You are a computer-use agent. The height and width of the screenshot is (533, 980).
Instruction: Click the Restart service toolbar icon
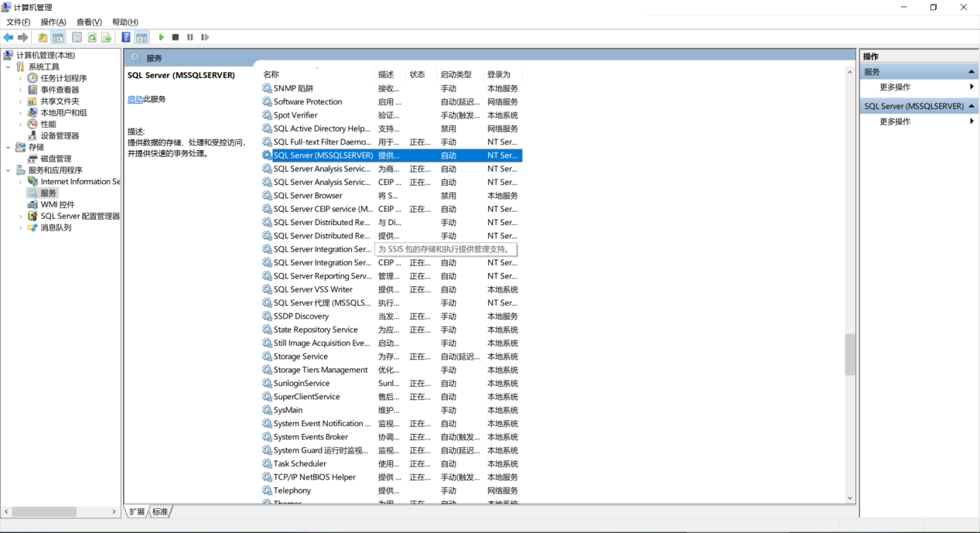pyautogui.click(x=205, y=37)
